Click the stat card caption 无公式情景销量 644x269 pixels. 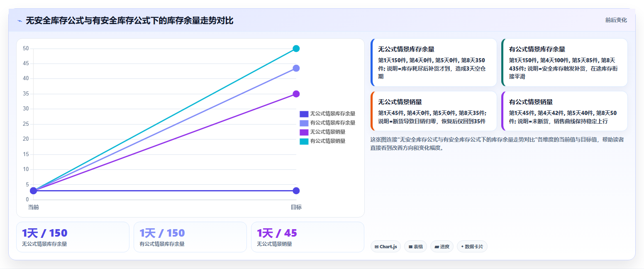(274, 244)
